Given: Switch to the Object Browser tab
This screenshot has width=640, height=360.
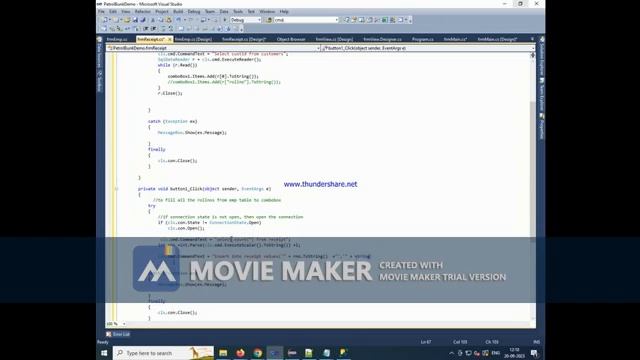Looking at the screenshot, I should 291,39.
